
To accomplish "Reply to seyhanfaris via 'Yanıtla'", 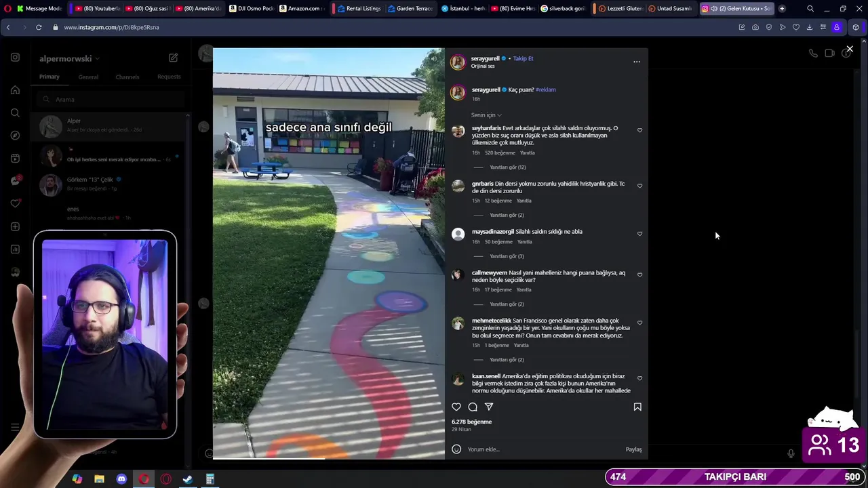I will tap(527, 153).
